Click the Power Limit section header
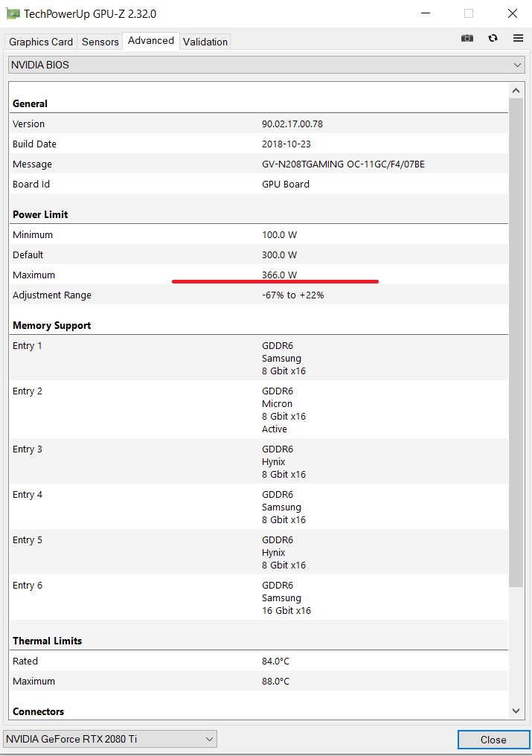This screenshot has width=532, height=756. (x=40, y=214)
